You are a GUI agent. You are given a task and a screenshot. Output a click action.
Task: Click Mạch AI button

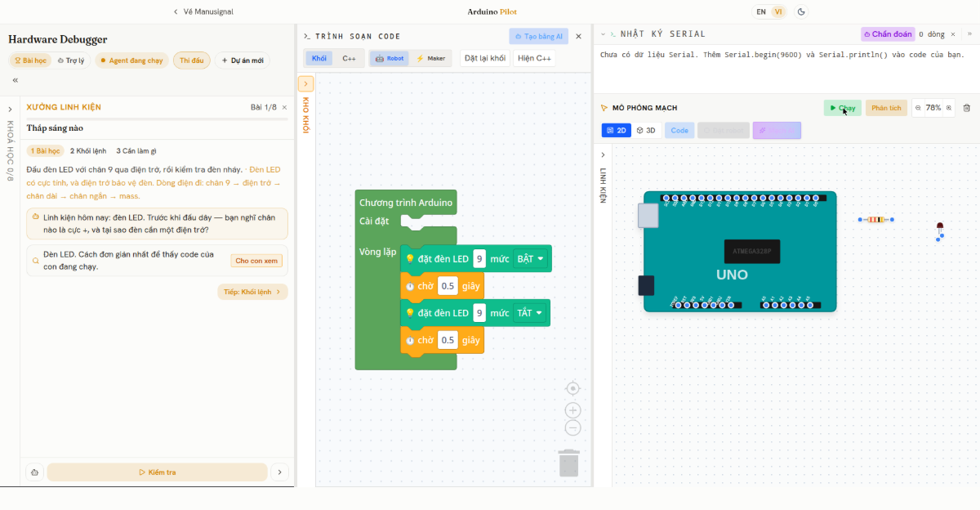click(x=777, y=130)
